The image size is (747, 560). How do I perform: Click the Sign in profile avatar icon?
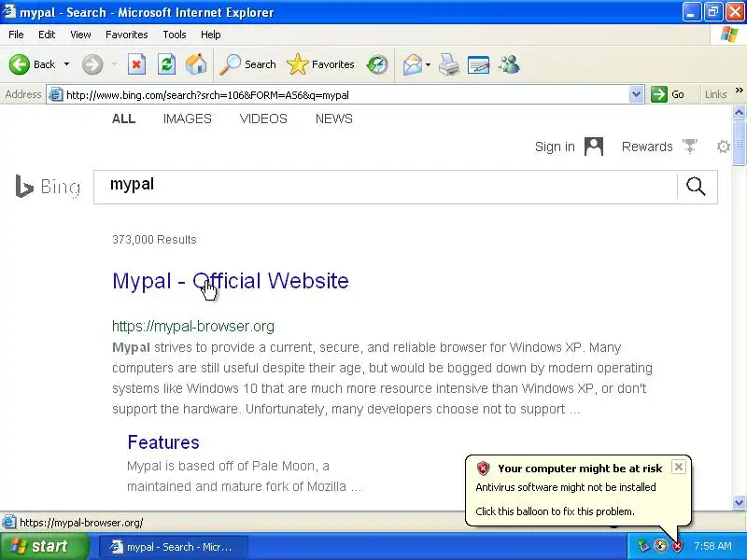click(x=594, y=147)
